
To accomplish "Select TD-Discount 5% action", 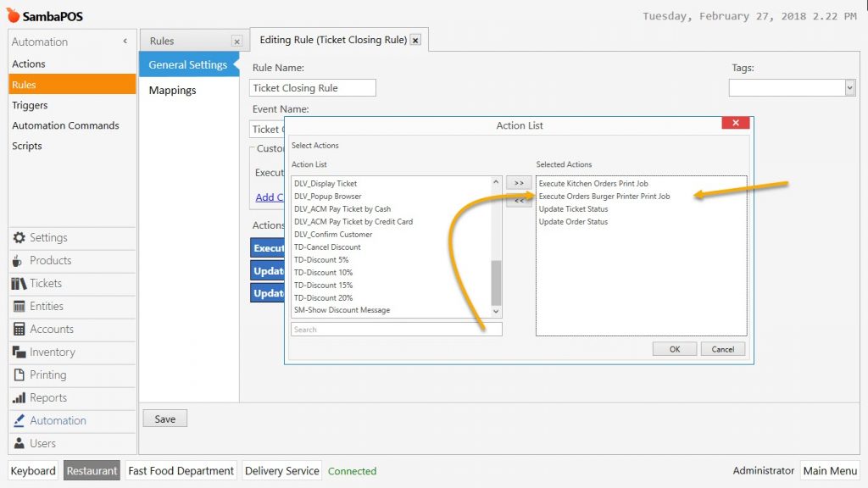I will coord(321,260).
